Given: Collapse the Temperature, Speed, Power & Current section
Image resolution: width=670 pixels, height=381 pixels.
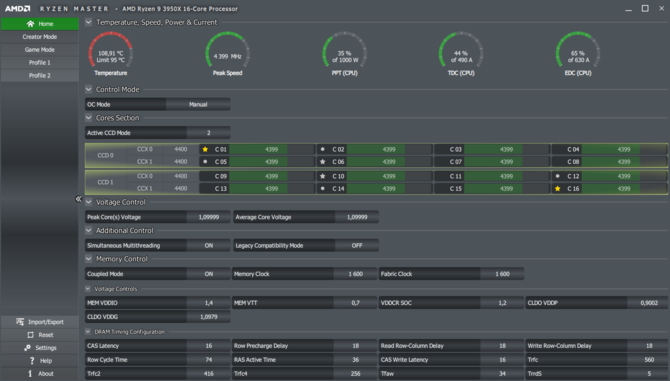Looking at the screenshot, I should pos(88,22).
